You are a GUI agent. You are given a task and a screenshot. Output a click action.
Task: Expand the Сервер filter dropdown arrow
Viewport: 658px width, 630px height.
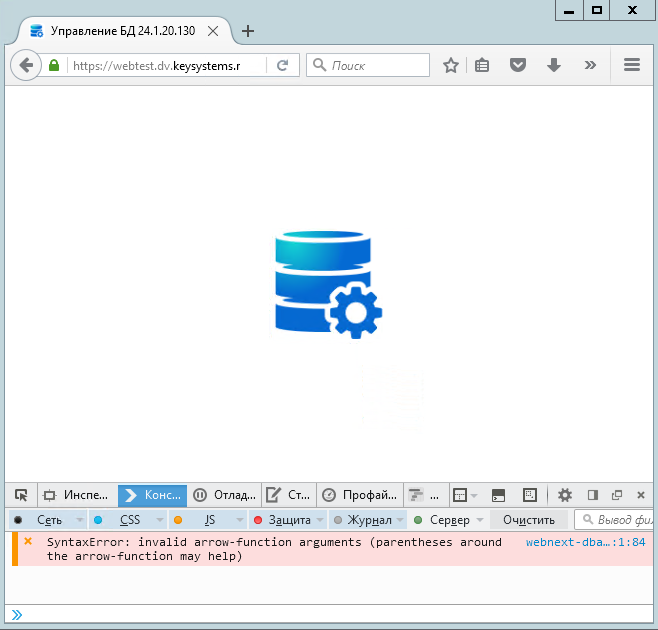480,520
